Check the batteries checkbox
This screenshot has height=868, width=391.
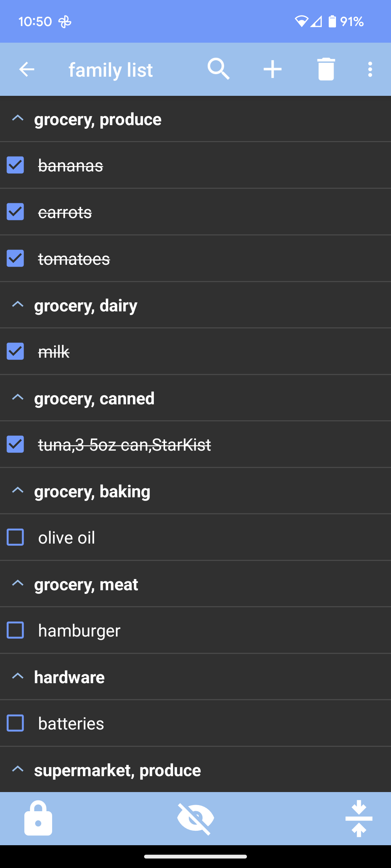(x=15, y=723)
